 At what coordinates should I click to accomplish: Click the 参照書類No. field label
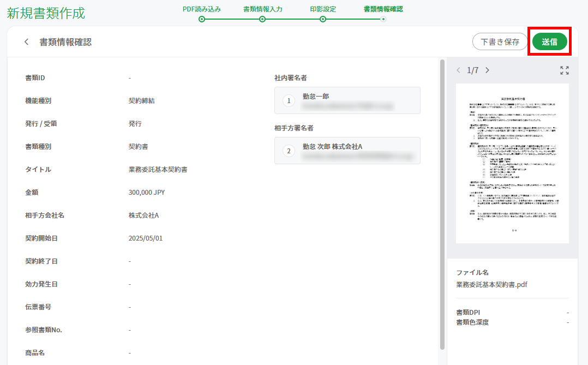pos(44,330)
